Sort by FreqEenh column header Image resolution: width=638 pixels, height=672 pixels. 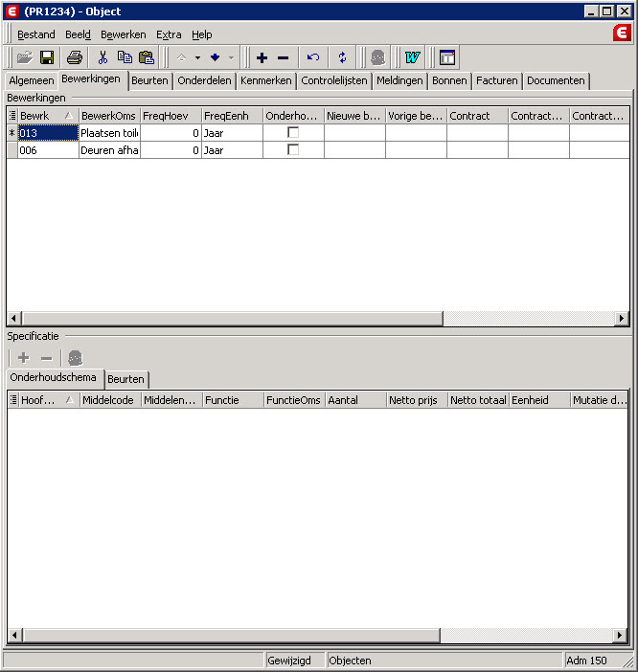tap(232, 116)
